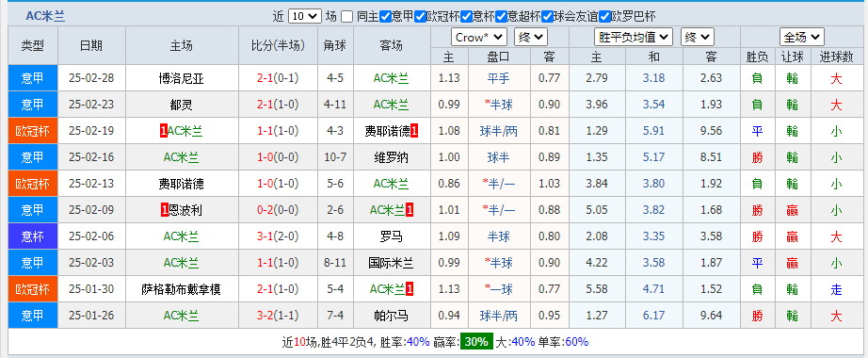This screenshot has width=868, height=358.
Task: Click the 意甲 tag on 25-01-26
Action: tap(33, 316)
